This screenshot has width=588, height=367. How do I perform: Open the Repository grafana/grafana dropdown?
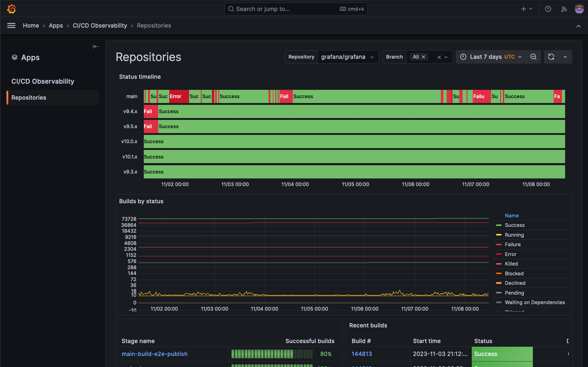pyautogui.click(x=348, y=57)
